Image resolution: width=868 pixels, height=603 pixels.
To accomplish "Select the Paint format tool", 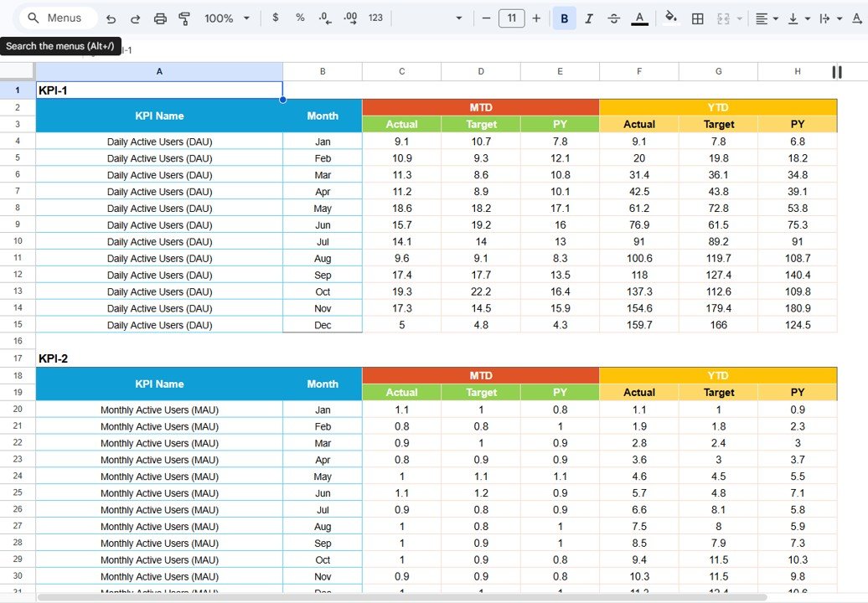I will [184, 18].
